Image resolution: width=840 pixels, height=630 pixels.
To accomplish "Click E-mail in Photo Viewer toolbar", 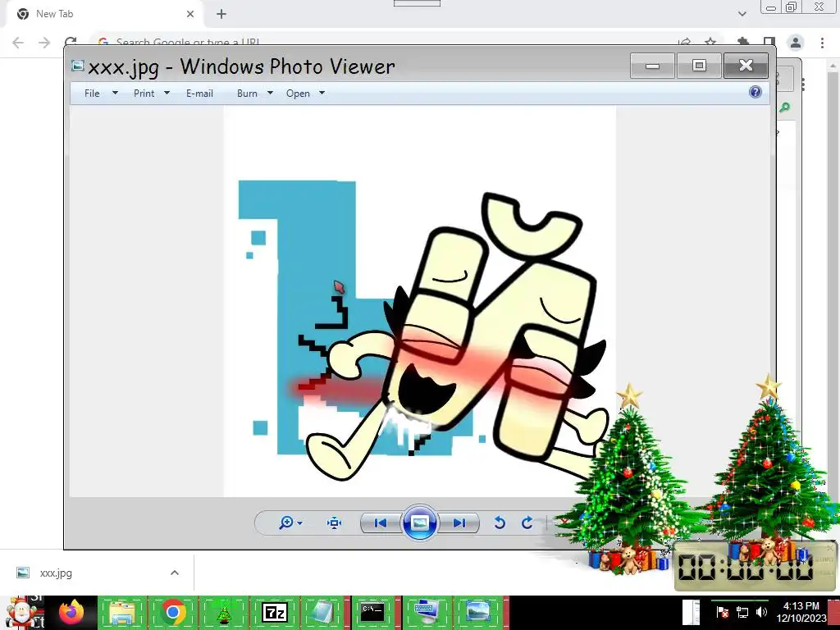I will [x=199, y=94].
